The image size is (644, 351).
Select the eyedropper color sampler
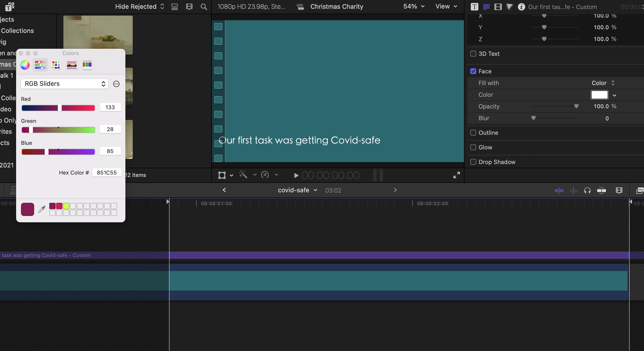click(42, 209)
